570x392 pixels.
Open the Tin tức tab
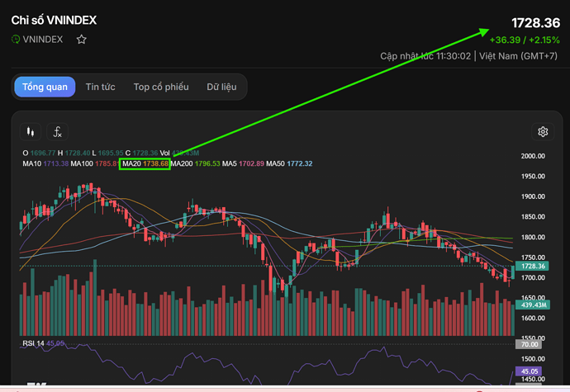[100, 87]
